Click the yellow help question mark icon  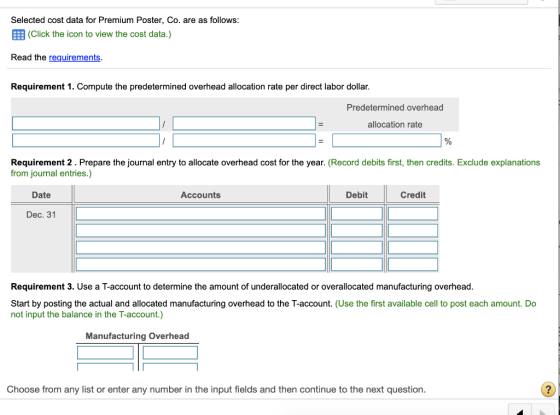548,389
